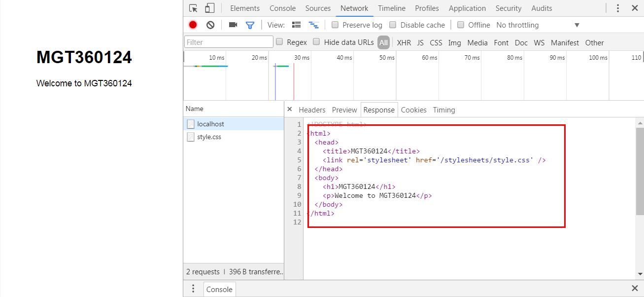Open the Audits panel tab

[x=542, y=8]
